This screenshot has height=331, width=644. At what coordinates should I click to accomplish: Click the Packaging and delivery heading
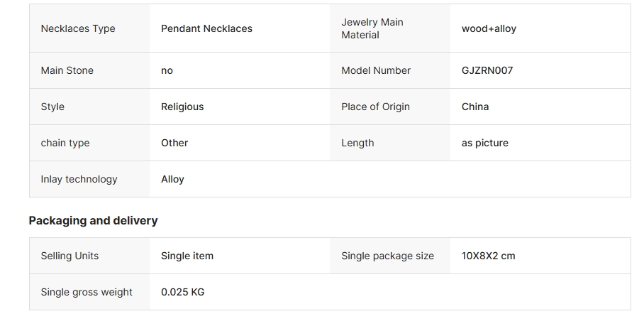[93, 220]
